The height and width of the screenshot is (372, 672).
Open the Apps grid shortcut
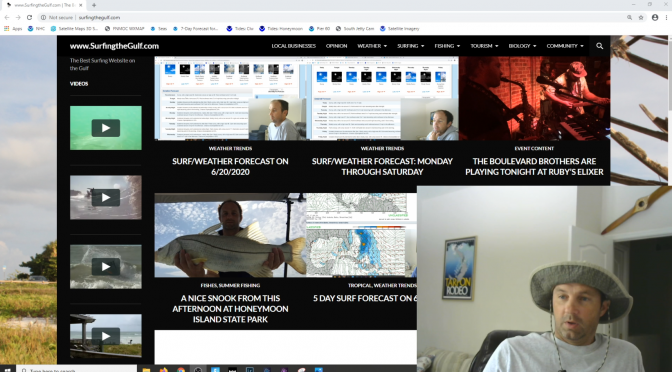click(13, 29)
